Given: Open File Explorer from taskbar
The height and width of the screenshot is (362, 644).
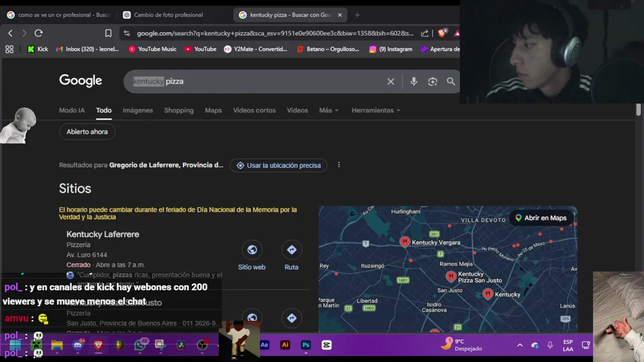Looking at the screenshot, I should point(56,345).
